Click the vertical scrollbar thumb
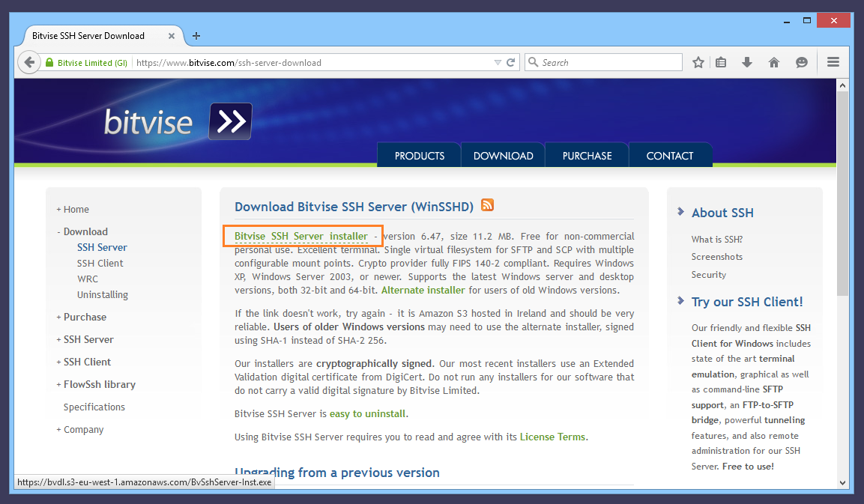This screenshot has height=504, width=864. (x=842, y=193)
